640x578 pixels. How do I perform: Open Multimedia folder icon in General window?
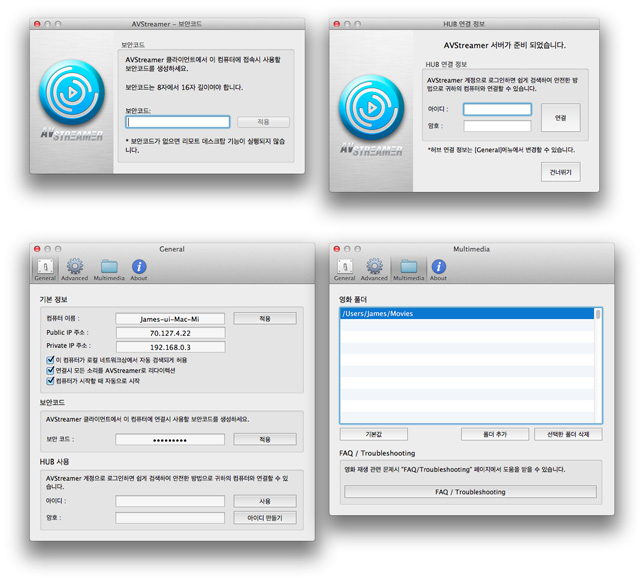109,269
